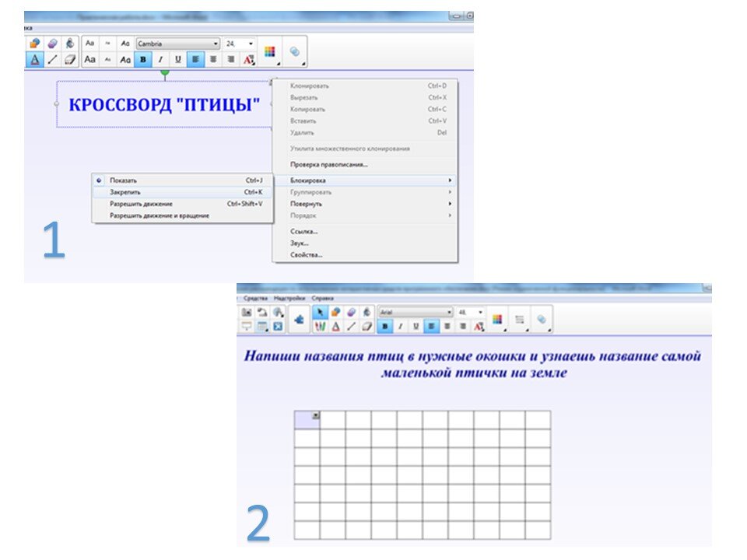Toggle Bold in the Cambria toolbar
747x560 pixels.
coord(142,60)
